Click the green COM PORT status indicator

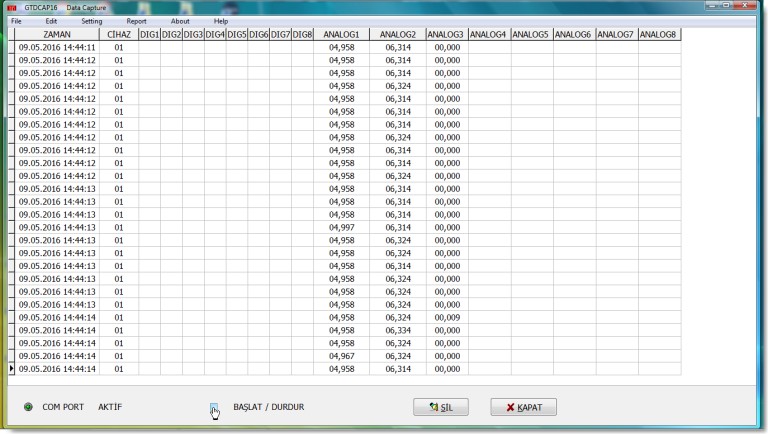(x=28, y=407)
